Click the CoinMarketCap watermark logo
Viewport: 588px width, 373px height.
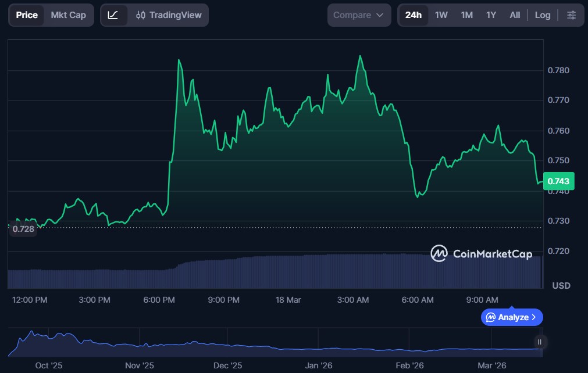(481, 253)
